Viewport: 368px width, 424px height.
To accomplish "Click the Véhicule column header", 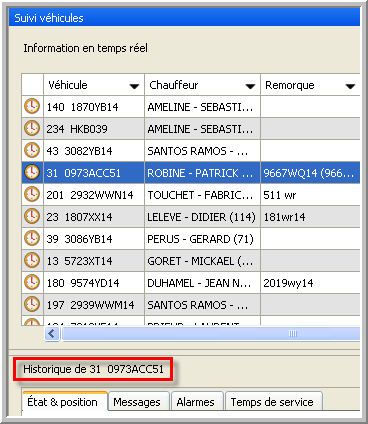I will pyautogui.click(x=94, y=85).
